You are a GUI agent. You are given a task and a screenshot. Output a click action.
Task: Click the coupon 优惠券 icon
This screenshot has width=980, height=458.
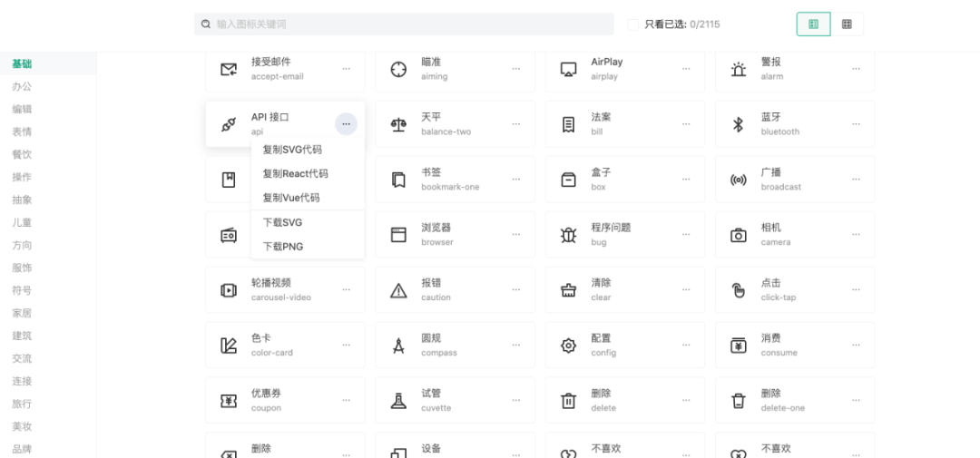[229, 401]
